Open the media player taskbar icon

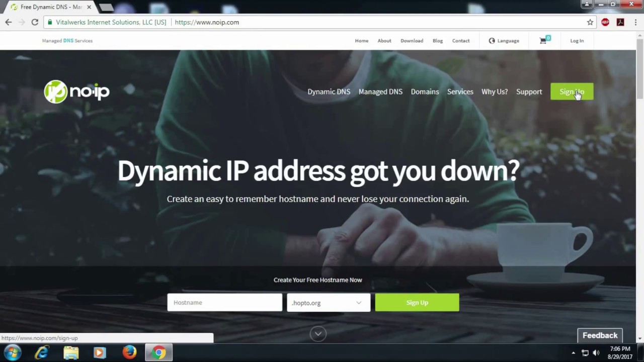[100, 353]
